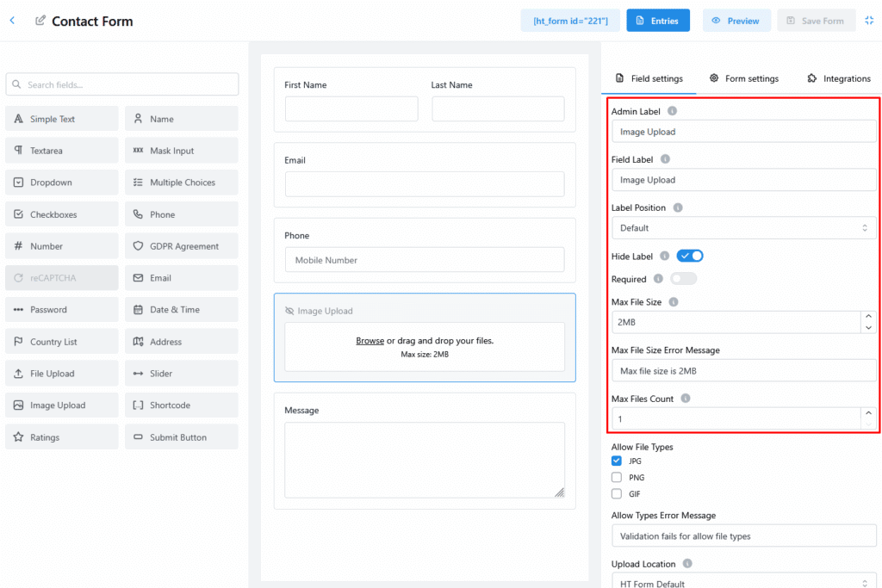Image resolution: width=882 pixels, height=588 pixels.
Task: Click the Browse link in upload area
Action: click(370, 341)
